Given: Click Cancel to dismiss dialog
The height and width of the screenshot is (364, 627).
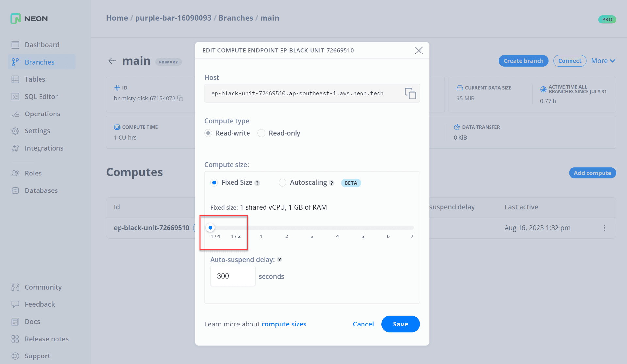Looking at the screenshot, I should pos(363,324).
